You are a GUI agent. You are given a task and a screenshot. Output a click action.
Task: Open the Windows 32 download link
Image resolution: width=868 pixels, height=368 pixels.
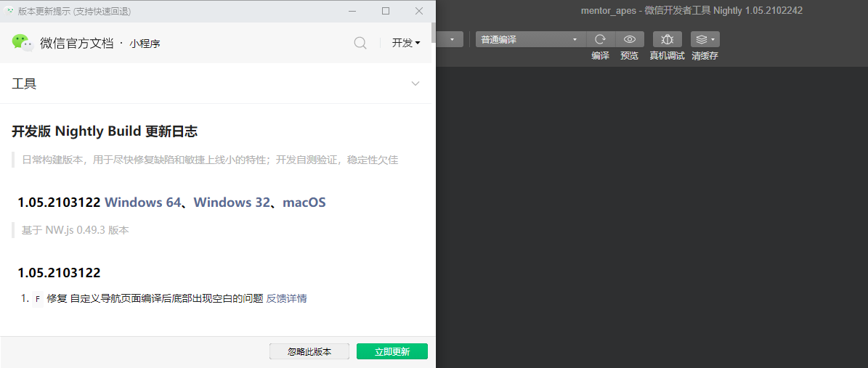[x=232, y=203]
